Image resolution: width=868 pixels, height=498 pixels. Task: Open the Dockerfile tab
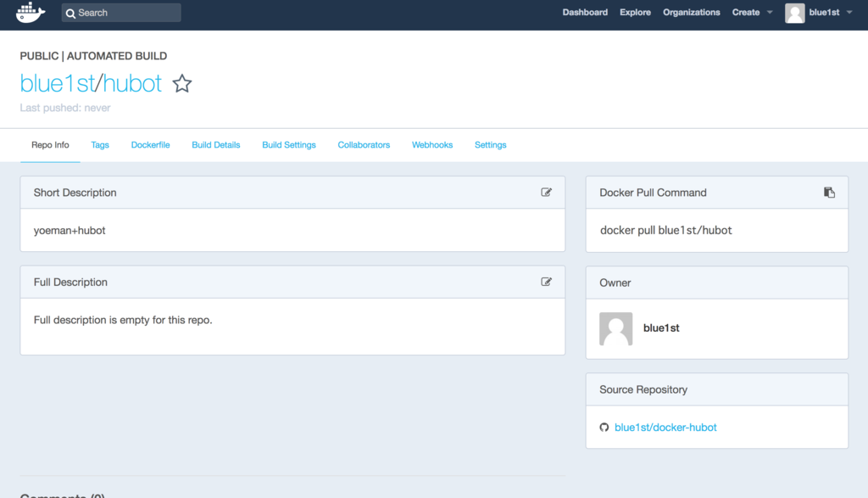click(x=151, y=145)
